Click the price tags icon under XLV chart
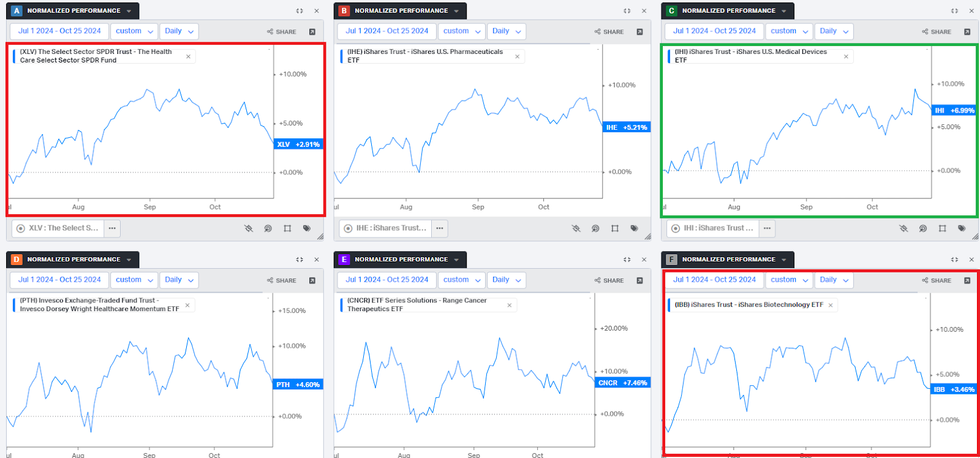Screen dimensions: 980x458 tap(307, 228)
